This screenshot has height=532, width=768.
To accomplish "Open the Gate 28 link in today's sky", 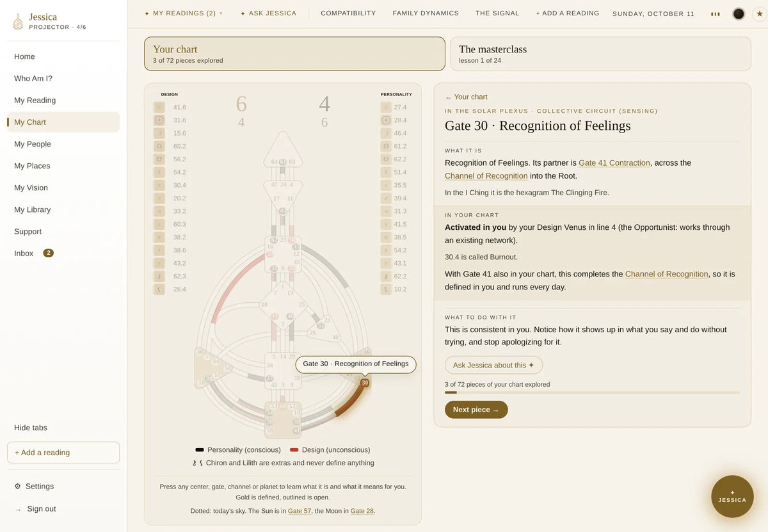I will click(362, 511).
